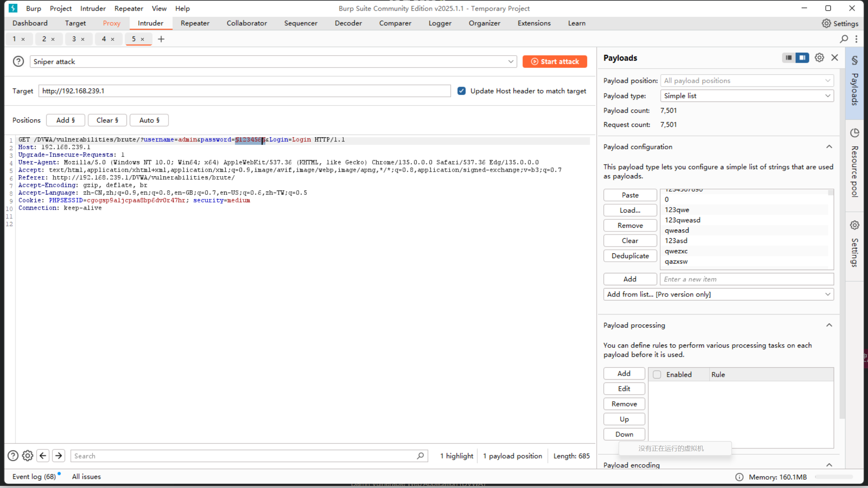Go to next search match arrow

[59, 456]
